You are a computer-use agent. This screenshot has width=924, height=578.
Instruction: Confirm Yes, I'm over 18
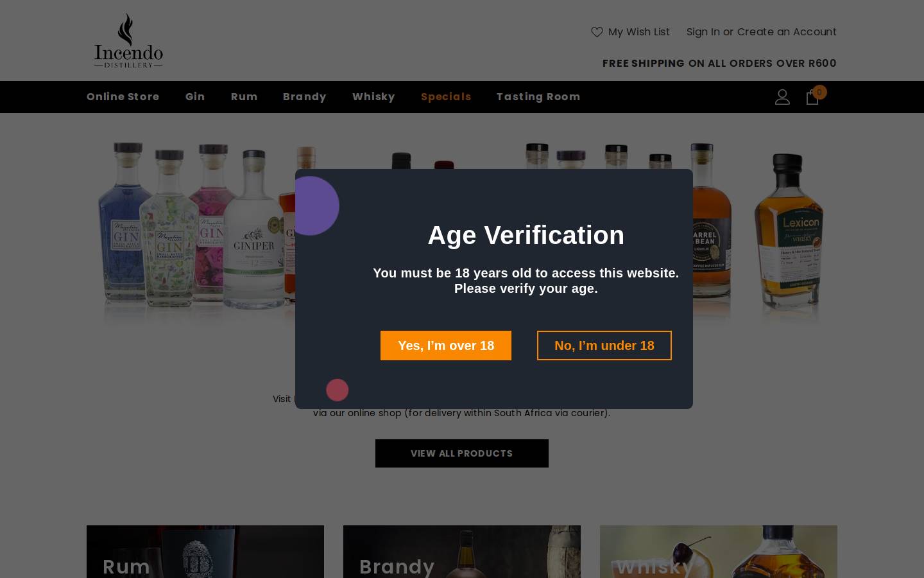[x=446, y=346]
